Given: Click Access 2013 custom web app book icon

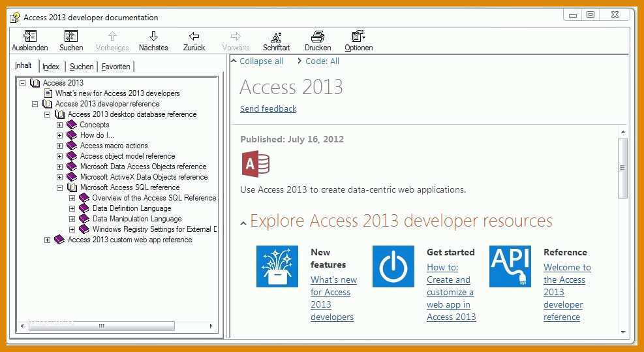Looking at the screenshot, I should tap(59, 240).
